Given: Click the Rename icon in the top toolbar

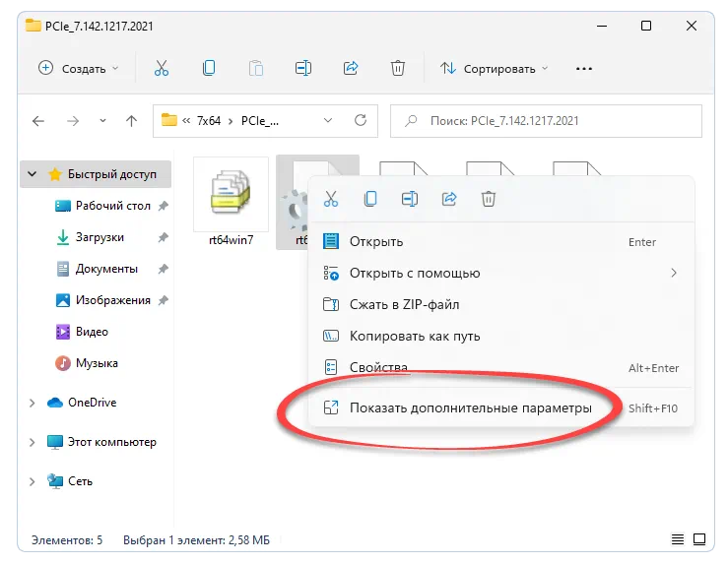Looking at the screenshot, I should click(x=303, y=68).
